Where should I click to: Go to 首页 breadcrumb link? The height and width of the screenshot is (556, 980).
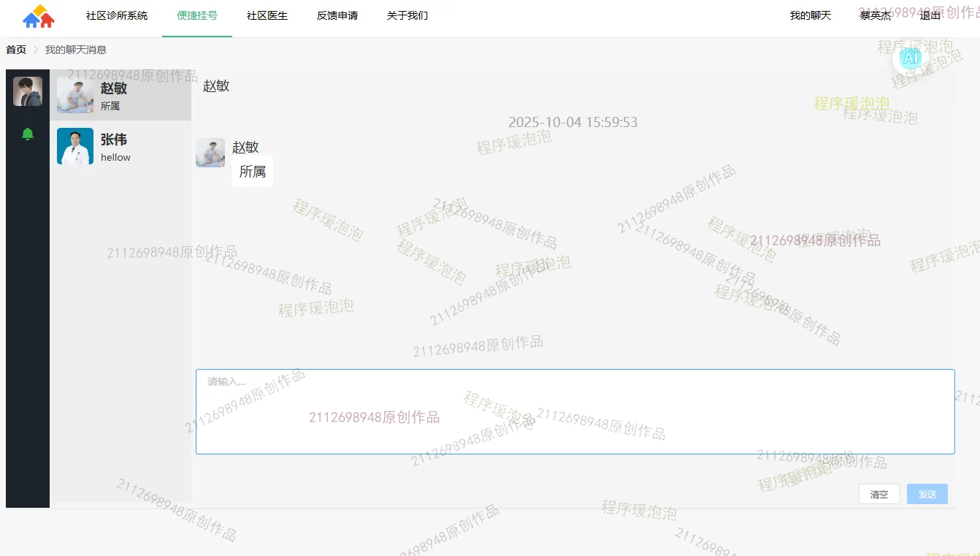(16, 50)
